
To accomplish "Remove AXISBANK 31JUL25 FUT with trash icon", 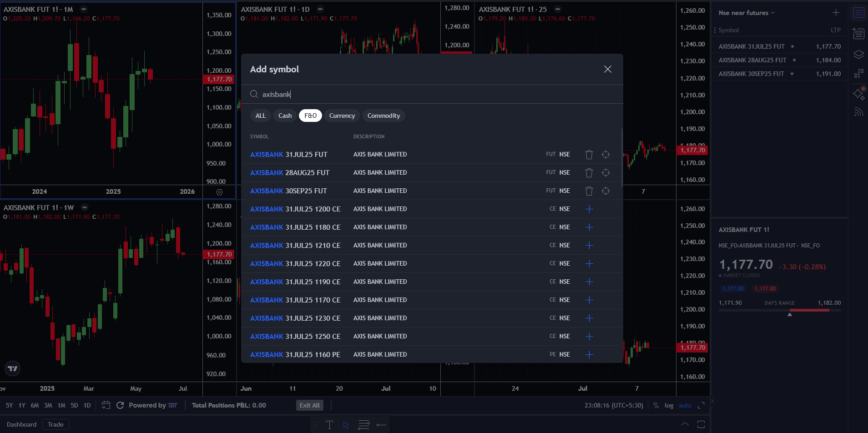I will (x=589, y=155).
